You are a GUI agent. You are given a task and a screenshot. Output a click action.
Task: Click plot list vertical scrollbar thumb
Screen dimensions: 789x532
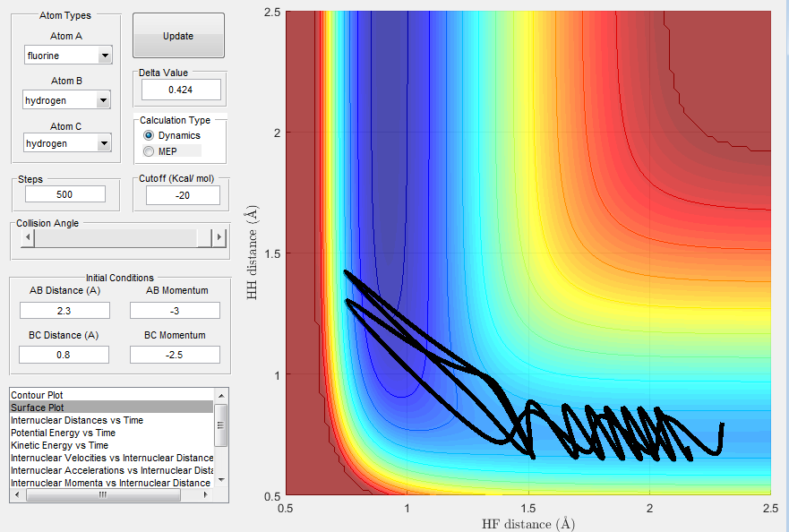pyautogui.click(x=221, y=425)
